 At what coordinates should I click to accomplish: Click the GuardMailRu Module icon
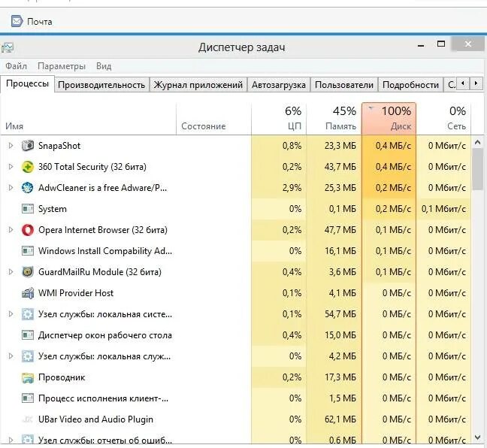click(28, 272)
